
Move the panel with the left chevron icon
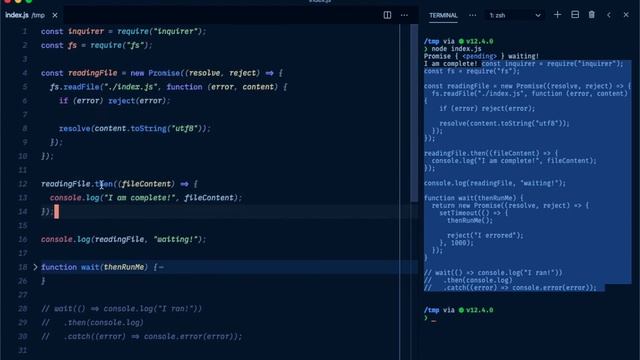pyautogui.click(x=609, y=15)
